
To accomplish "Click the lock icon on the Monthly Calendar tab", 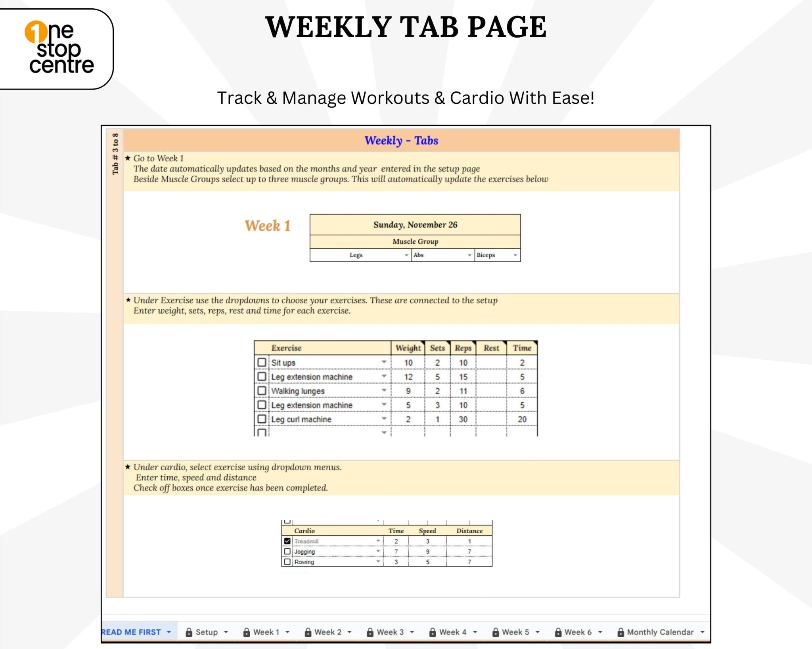I will pos(620,632).
